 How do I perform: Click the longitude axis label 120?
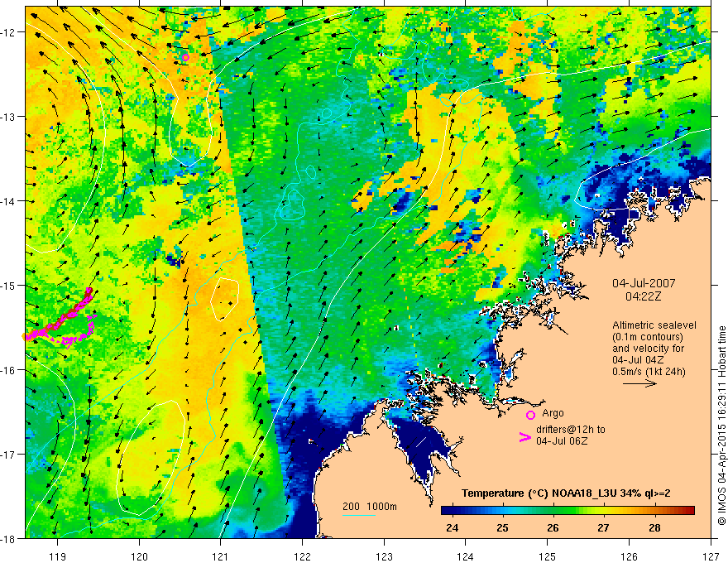point(139,556)
